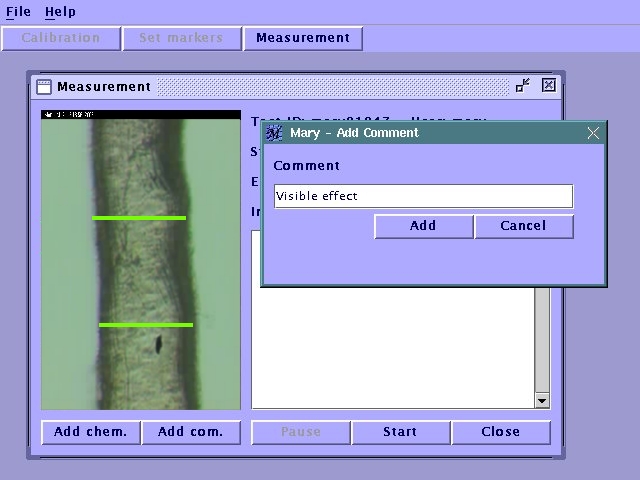Dismiss the Add Comment dialog with X
Image resolution: width=640 pixels, height=480 pixels.
(593, 133)
